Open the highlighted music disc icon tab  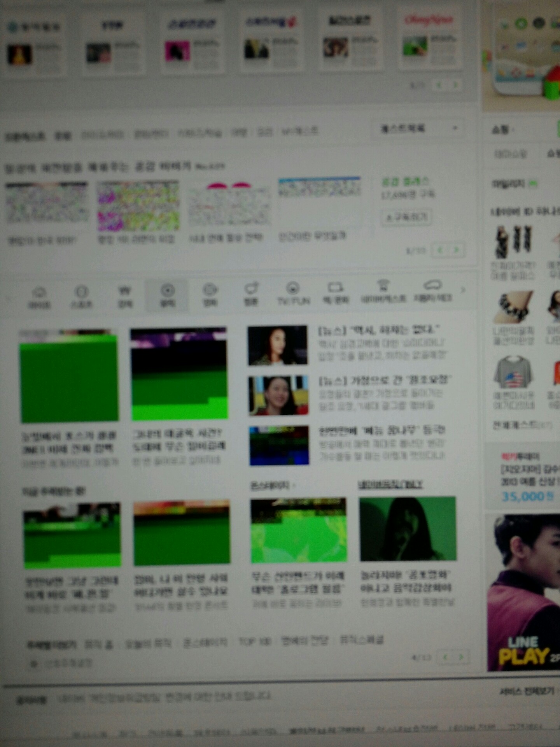167,296
